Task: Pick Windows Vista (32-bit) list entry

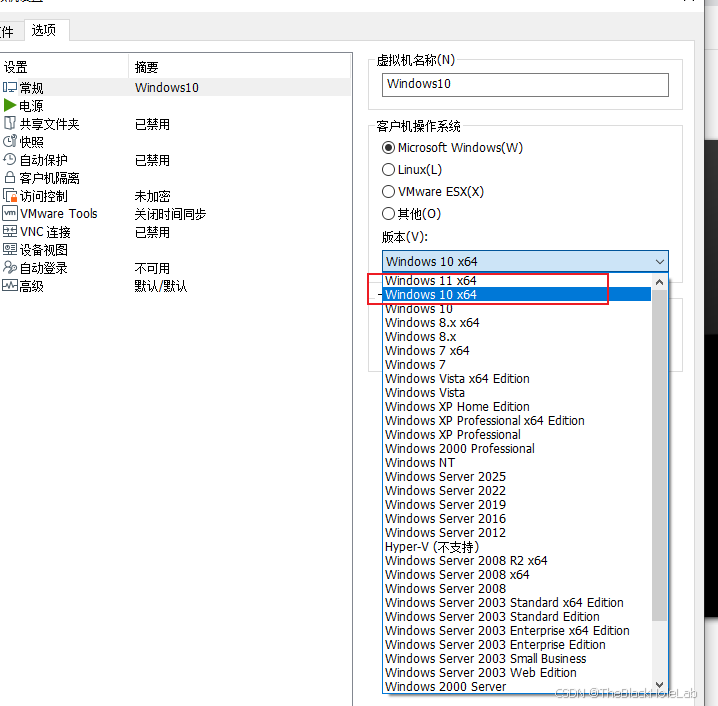Action: click(517, 393)
